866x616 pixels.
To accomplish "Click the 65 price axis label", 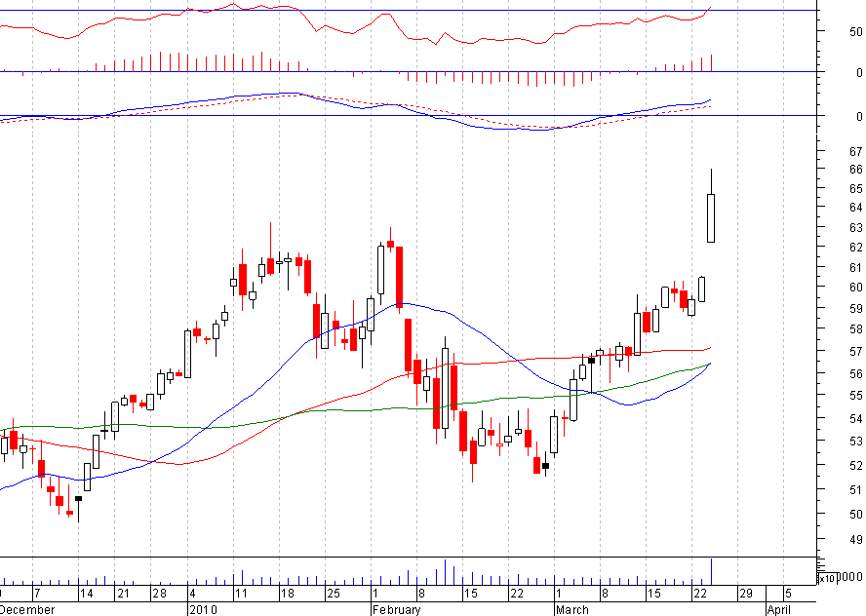I will point(855,189).
